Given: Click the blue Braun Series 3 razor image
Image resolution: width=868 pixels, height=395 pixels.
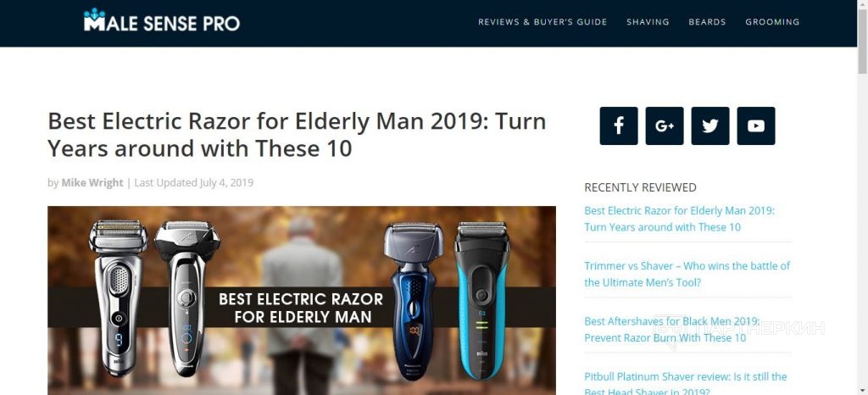Looking at the screenshot, I should [482, 300].
